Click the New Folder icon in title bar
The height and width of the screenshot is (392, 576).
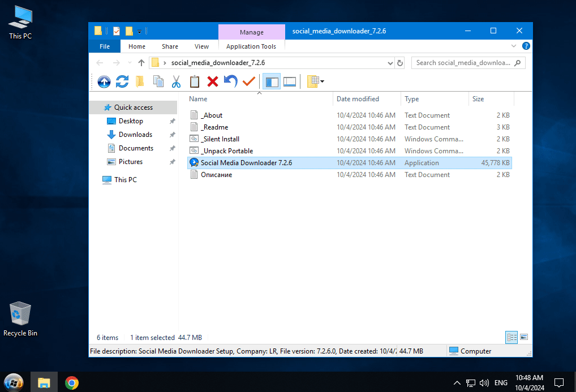(x=129, y=31)
